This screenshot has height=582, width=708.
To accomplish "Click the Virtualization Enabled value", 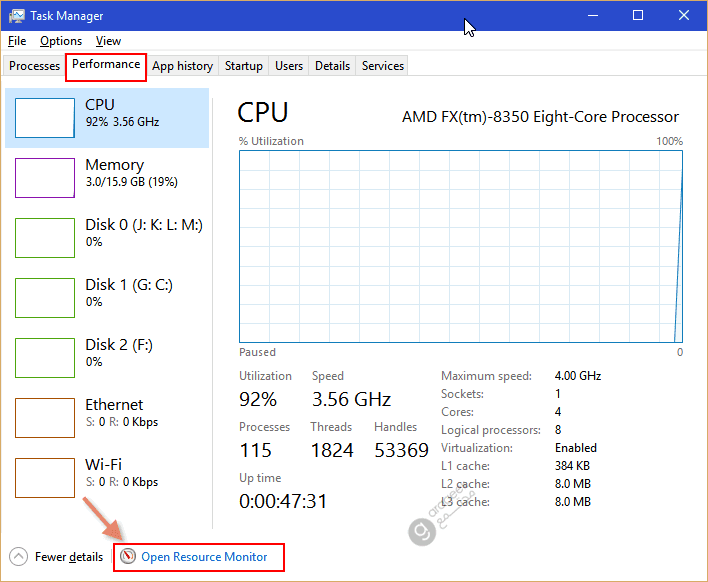I will coord(576,448).
